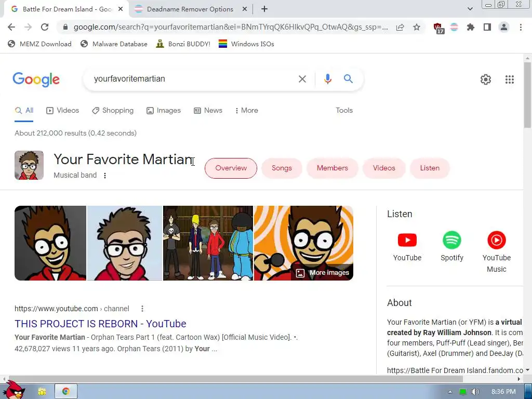532x399 pixels.
Task: Open the Your Favorite Martian avatar thumbnail
Action: [x=29, y=165]
